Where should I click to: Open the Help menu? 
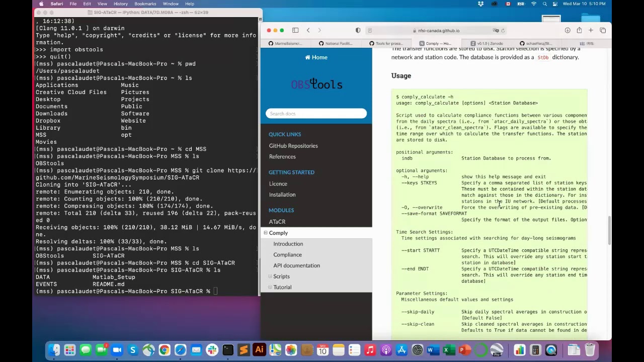click(190, 4)
